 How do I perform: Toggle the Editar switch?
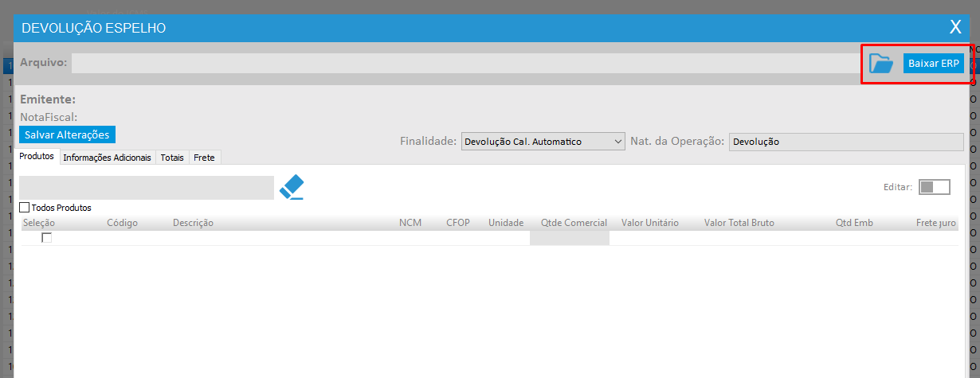pos(934,187)
